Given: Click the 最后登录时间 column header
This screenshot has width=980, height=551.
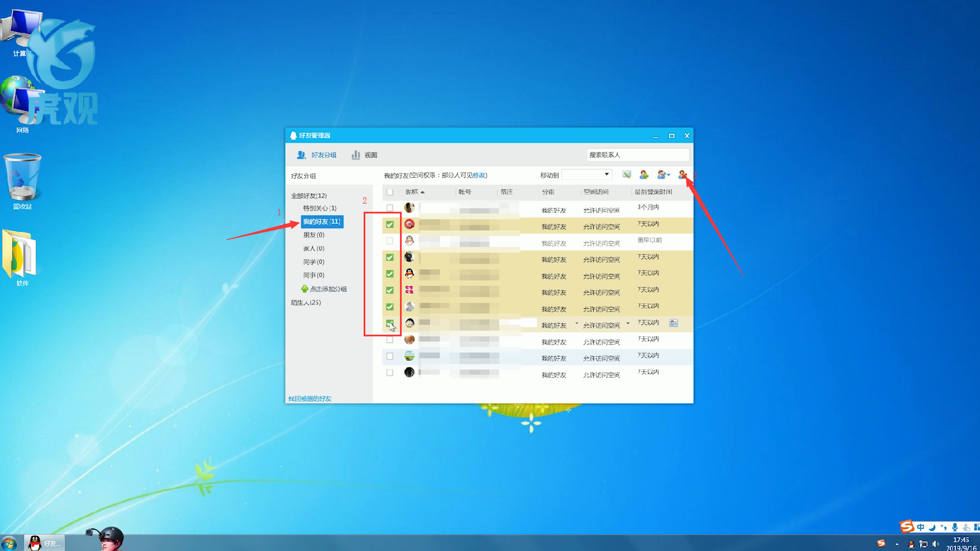Looking at the screenshot, I should coord(653,192).
